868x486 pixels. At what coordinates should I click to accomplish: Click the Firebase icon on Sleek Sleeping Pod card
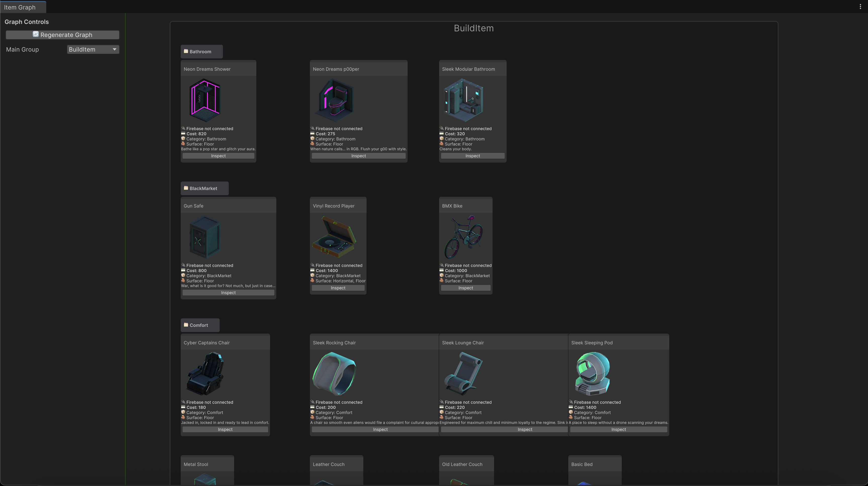(571, 402)
